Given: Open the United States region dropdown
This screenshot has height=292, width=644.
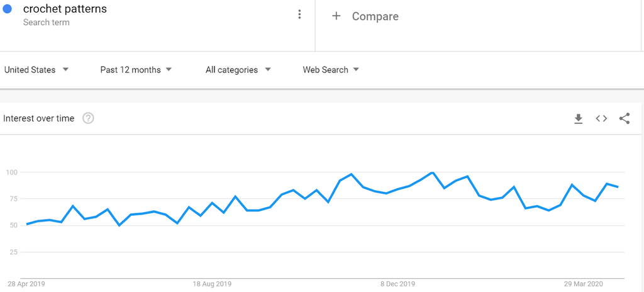Looking at the screenshot, I should tap(36, 70).
